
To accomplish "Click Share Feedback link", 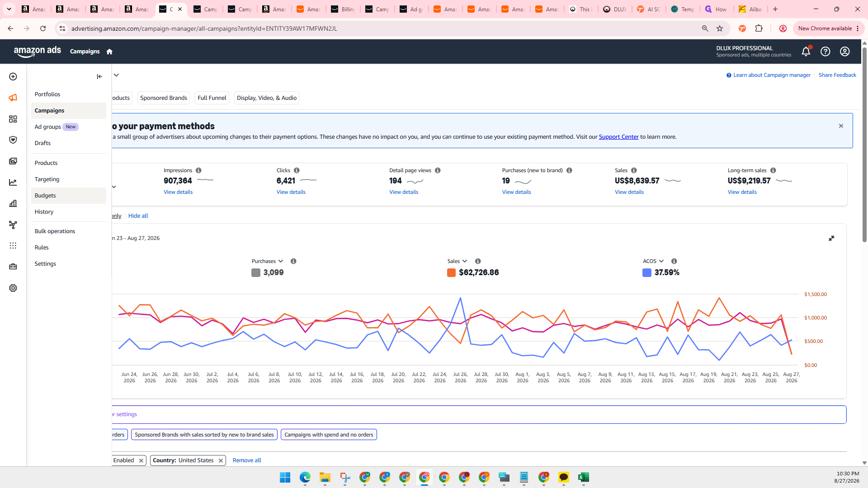I will point(837,75).
